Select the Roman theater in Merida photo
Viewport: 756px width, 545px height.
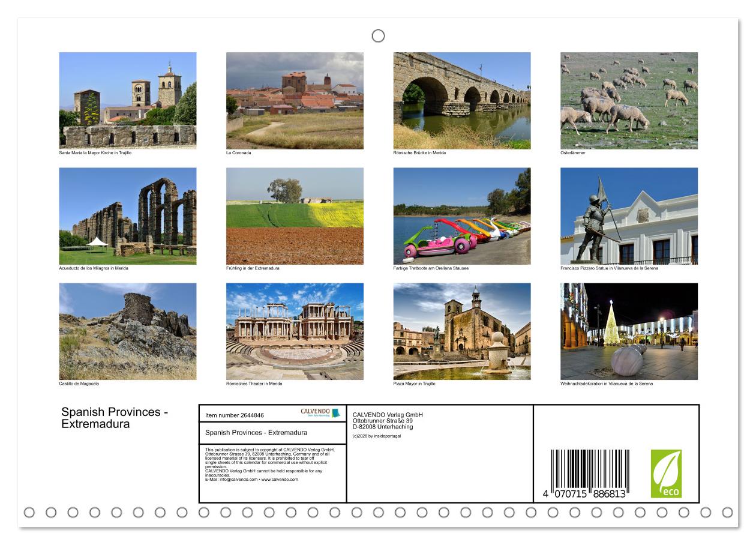(x=295, y=331)
